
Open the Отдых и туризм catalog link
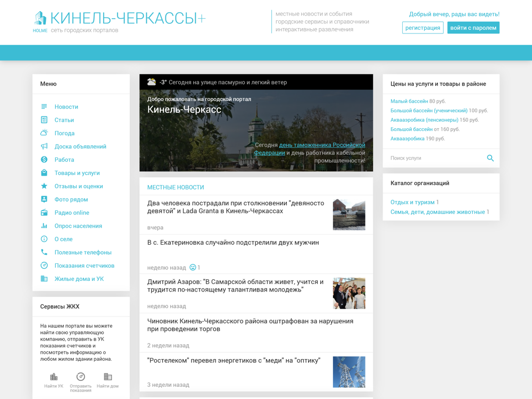[x=412, y=202]
